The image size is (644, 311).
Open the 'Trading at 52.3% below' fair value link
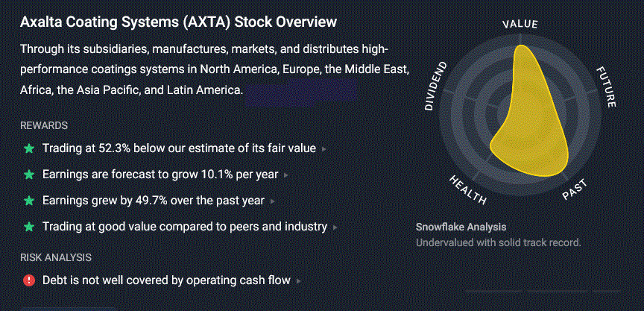tap(179, 148)
